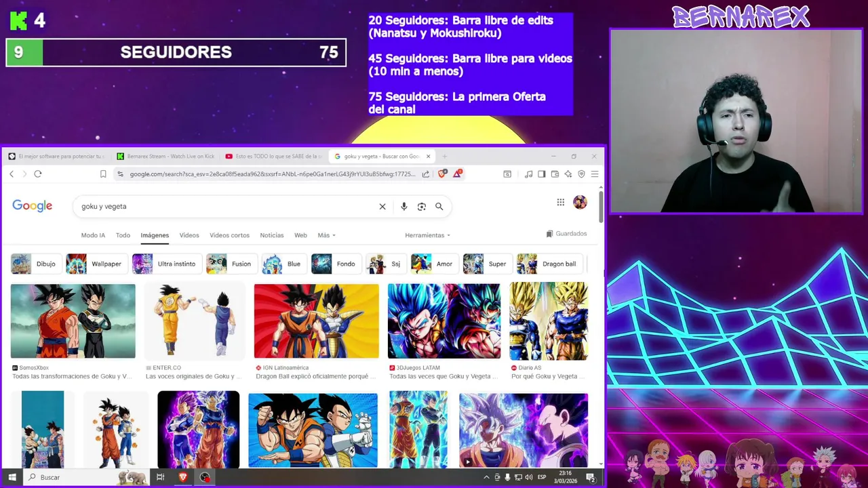Open Brave Rewards triangle icon
Screen dimensions: 868x488
tap(457, 174)
